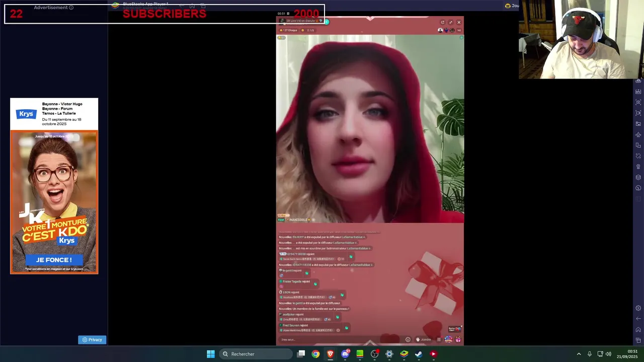Screen dimensions: 644x362
Task: Start BlueStacks screen recording from sidebar
Action: pyautogui.click(x=638, y=113)
